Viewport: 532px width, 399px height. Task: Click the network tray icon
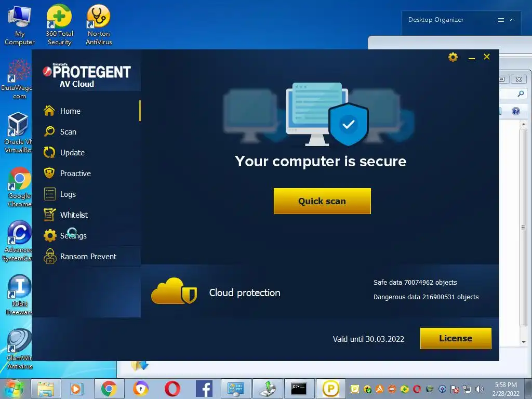[467, 389]
